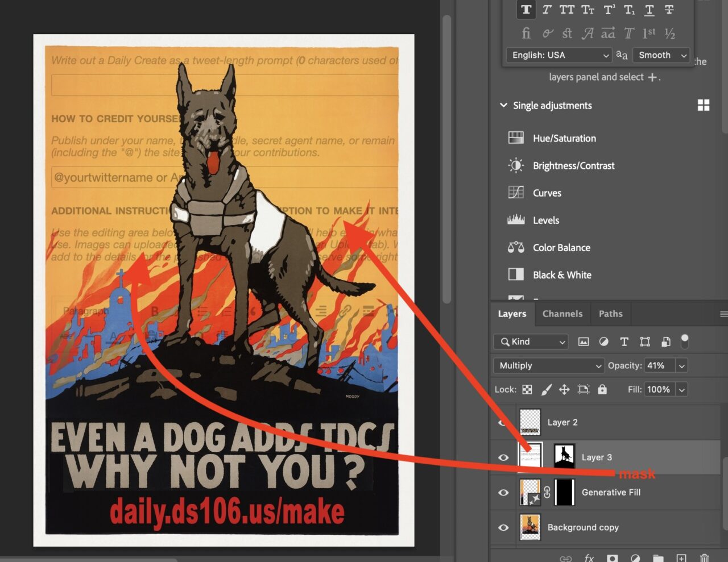Viewport: 728px width, 562px height.
Task: Add a Curves adjustment
Action: tap(547, 193)
